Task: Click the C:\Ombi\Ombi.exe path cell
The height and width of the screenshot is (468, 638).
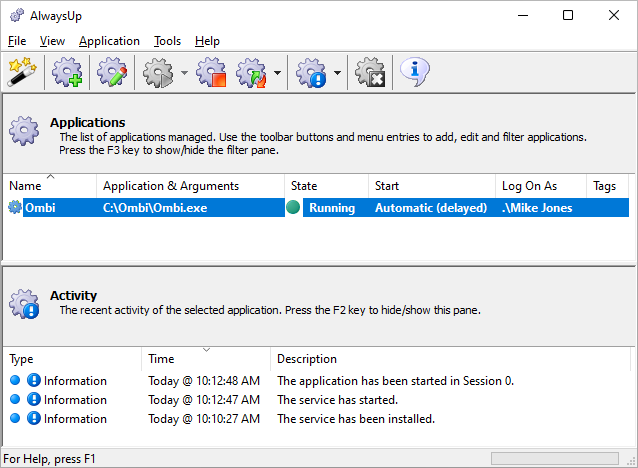Action: [155, 208]
